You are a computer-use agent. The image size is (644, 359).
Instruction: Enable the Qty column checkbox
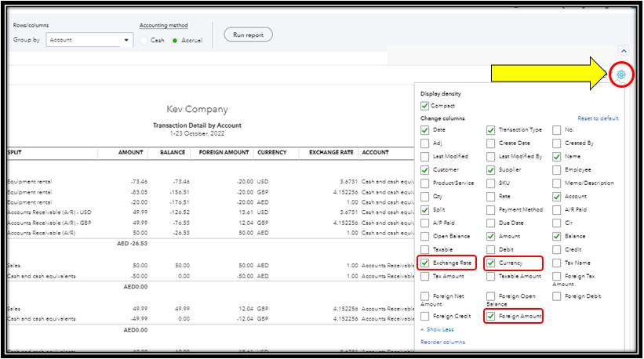(x=424, y=197)
